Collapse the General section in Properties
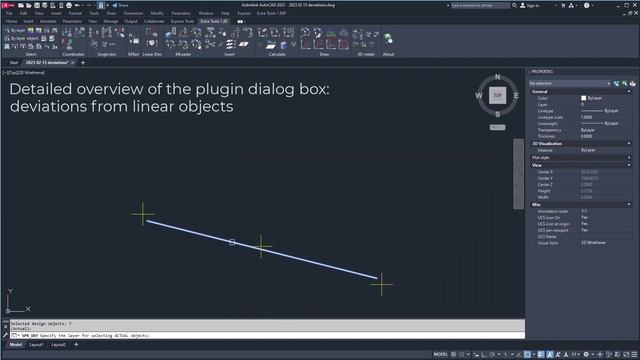This screenshot has height=360, width=640. (629, 91)
